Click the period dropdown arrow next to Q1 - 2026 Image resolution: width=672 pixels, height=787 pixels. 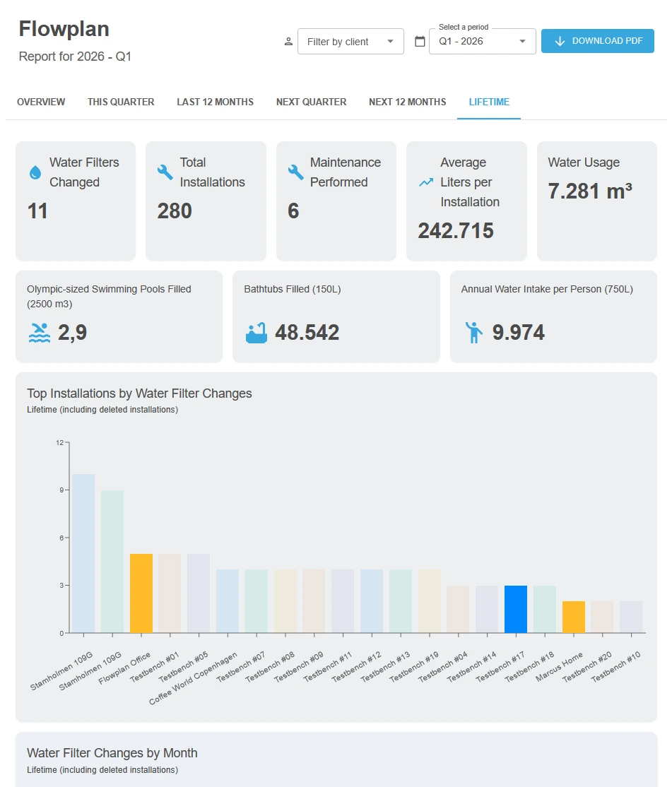[x=522, y=41]
